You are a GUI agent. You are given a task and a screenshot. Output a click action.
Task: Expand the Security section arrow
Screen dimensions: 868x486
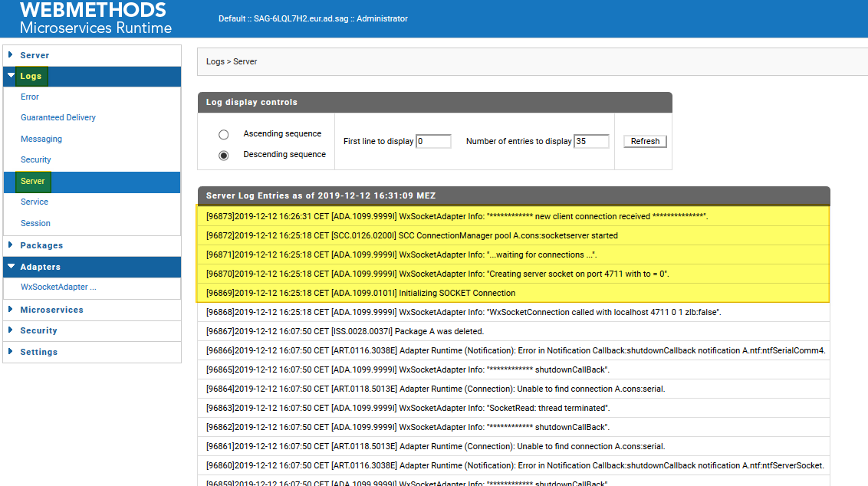(10, 330)
